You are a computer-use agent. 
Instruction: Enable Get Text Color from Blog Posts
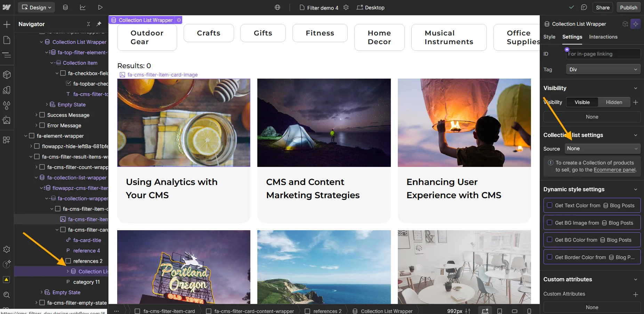tap(550, 205)
